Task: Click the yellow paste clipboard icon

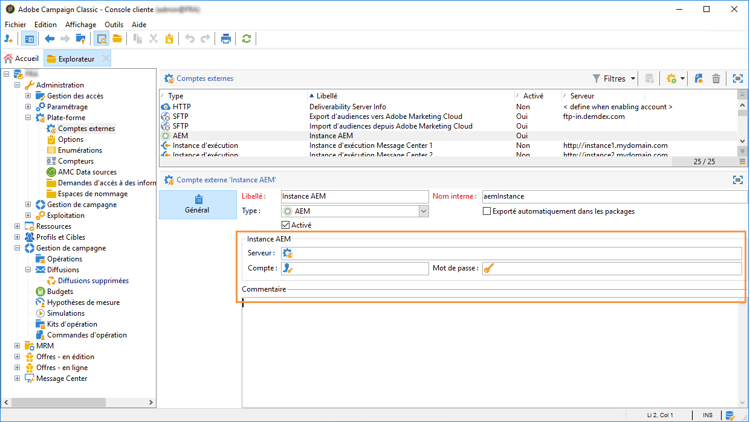Action: (x=169, y=39)
